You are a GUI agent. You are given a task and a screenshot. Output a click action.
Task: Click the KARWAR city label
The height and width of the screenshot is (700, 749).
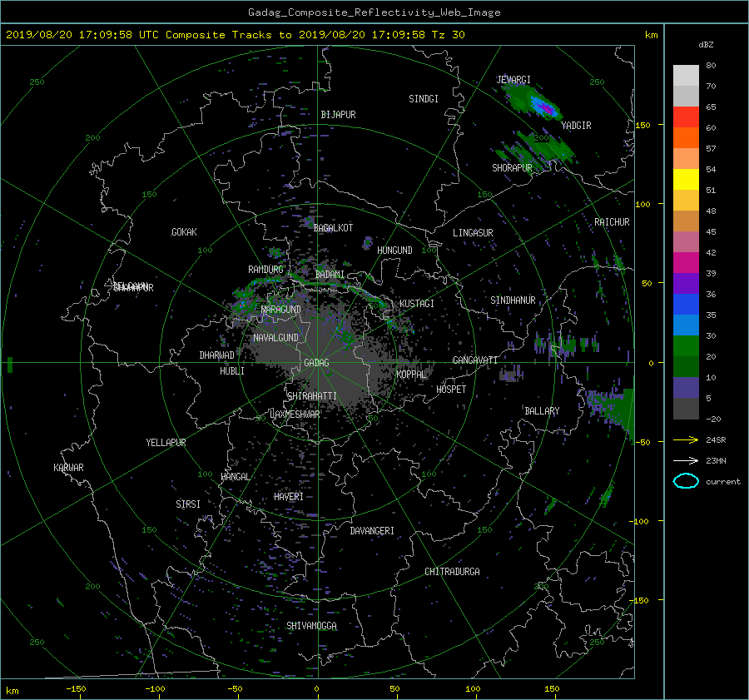click(x=68, y=468)
